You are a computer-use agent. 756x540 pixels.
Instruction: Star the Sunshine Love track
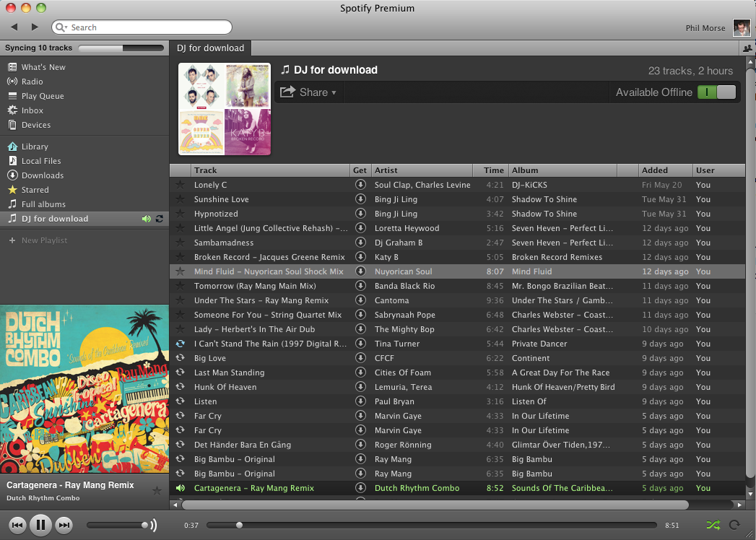181,199
